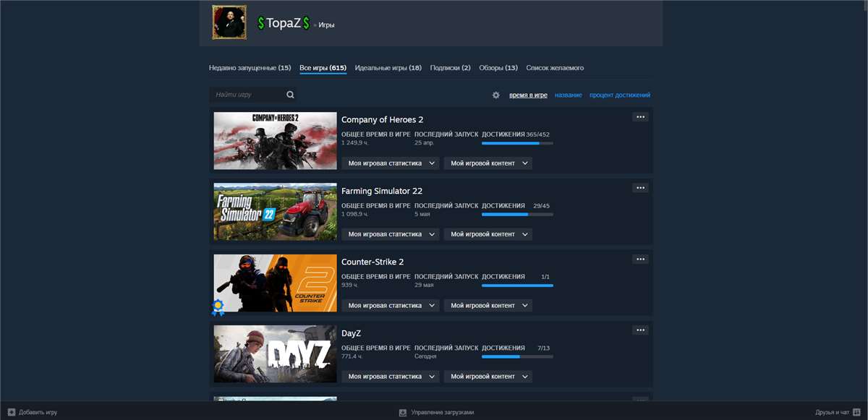The image size is (868, 420).
Task: Click the blue ribbon badge on Counter-Strike 2
Action: (218, 308)
